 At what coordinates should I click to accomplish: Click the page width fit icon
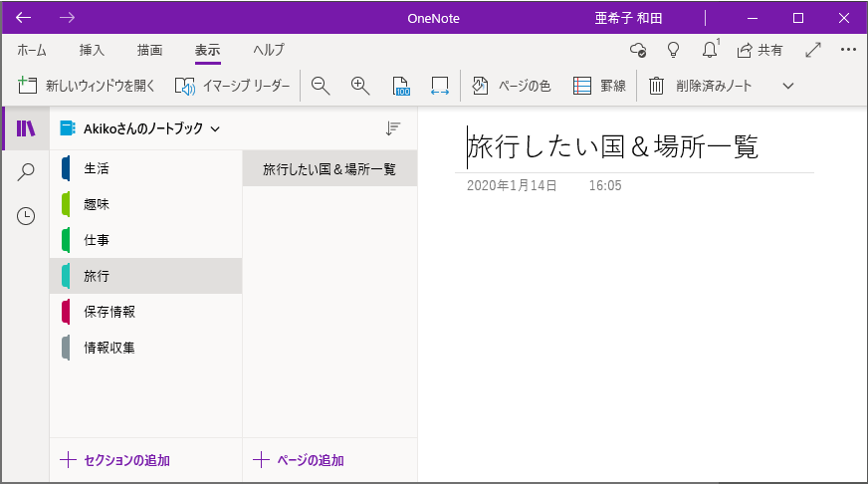pos(440,86)
